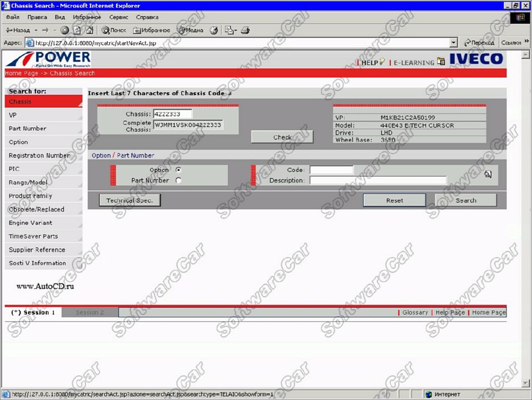The image size is (532, 400).
Task: Click the browser Home icon
Action: pyautogui.click(x=89, y=30)
